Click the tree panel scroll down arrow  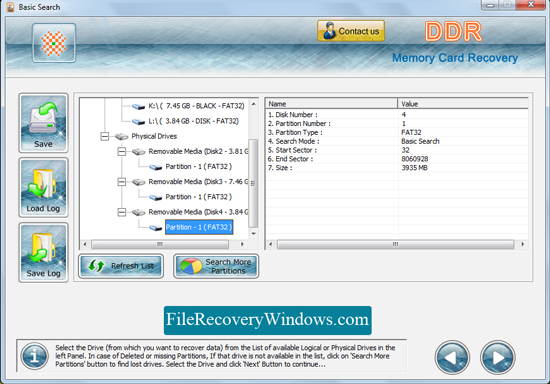tap(253, 234)
